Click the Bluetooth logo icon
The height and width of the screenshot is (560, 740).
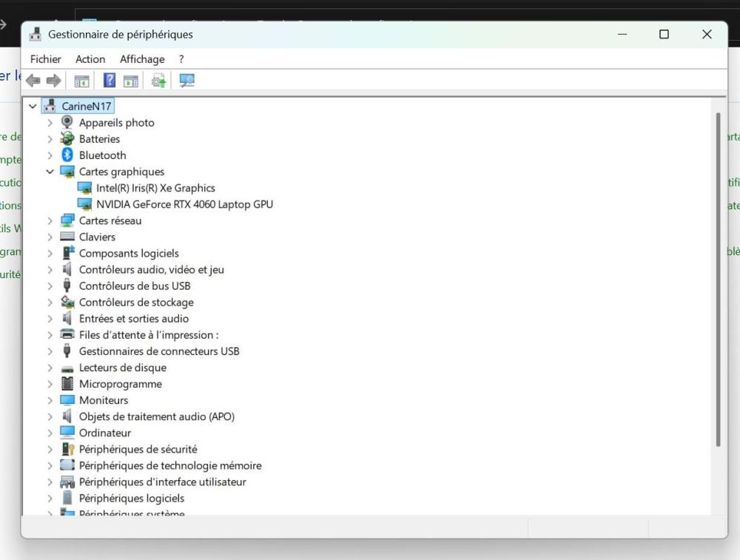(67, 155)
